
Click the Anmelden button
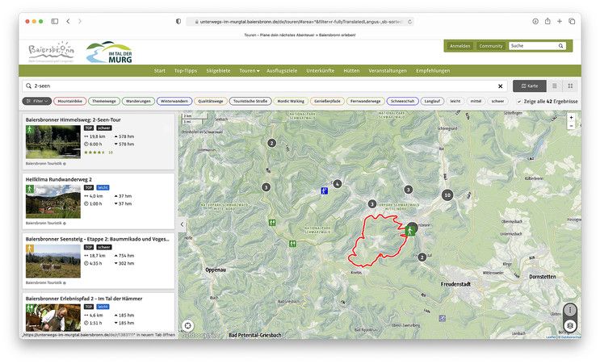pyautogui.click(x=460, y=46)
